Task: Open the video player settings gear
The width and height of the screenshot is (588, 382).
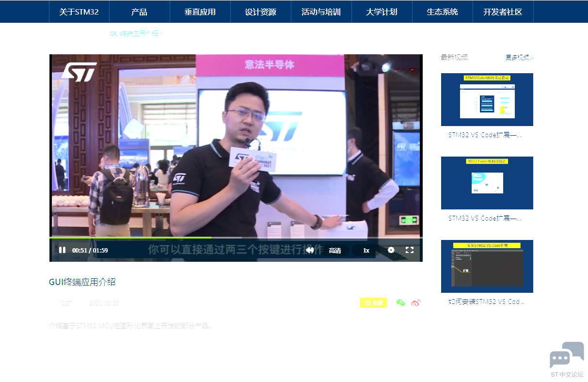Action: [x=391, y=250]
